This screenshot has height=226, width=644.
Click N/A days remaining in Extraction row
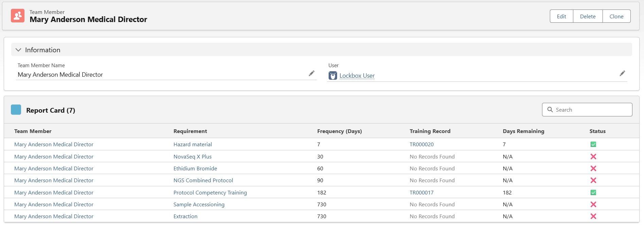pos(508,216)
